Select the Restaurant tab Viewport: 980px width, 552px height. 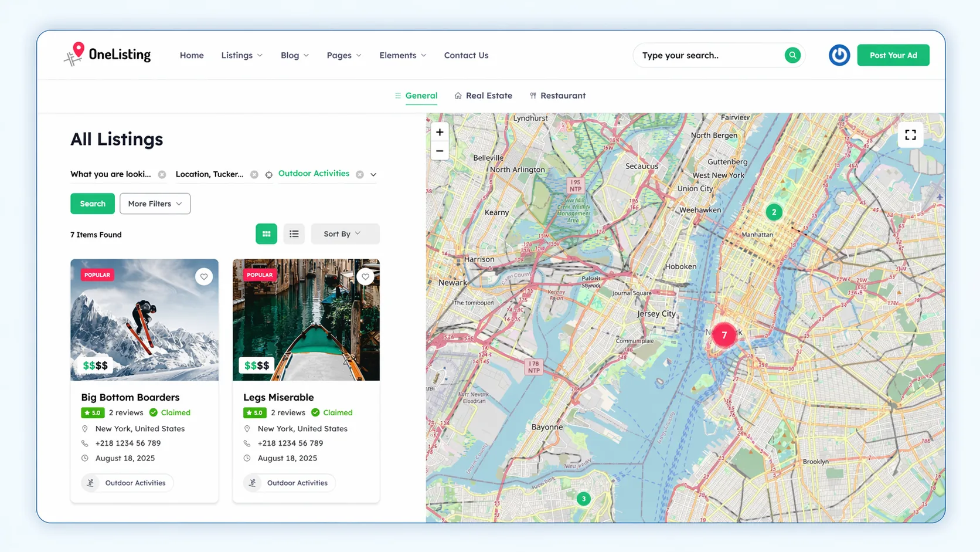coord(557,96)
